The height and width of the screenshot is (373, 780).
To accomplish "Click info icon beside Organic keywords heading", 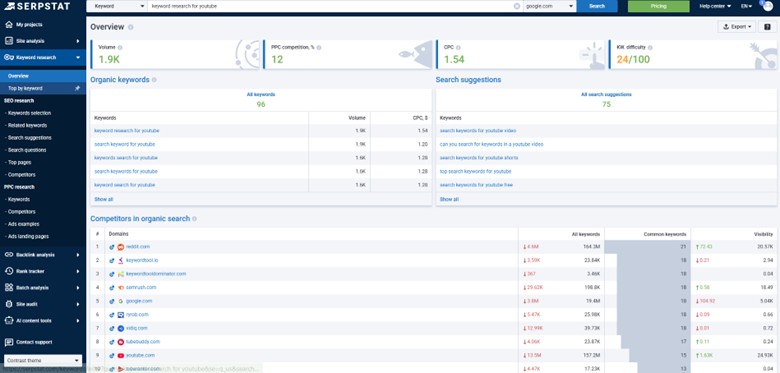I will click(154, 80).
